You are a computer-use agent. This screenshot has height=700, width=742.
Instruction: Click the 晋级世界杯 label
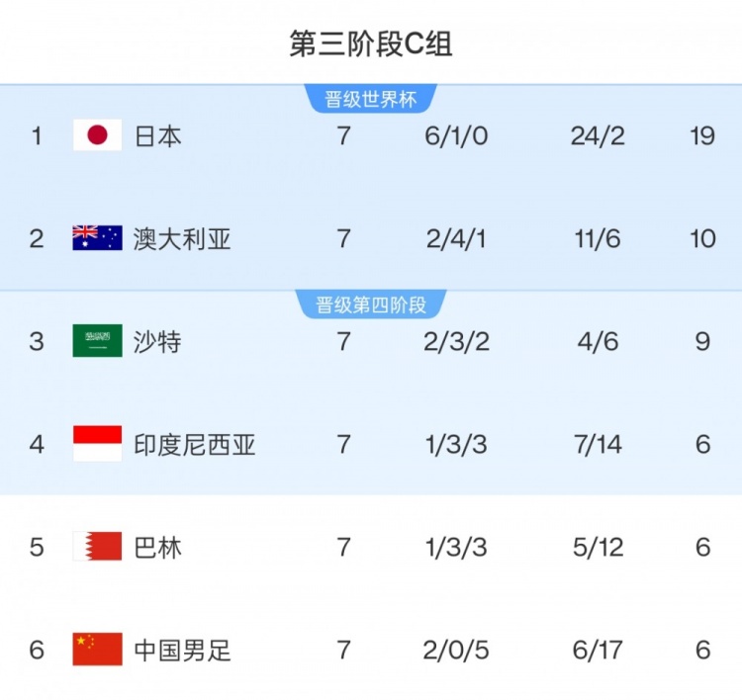(371, 100)
